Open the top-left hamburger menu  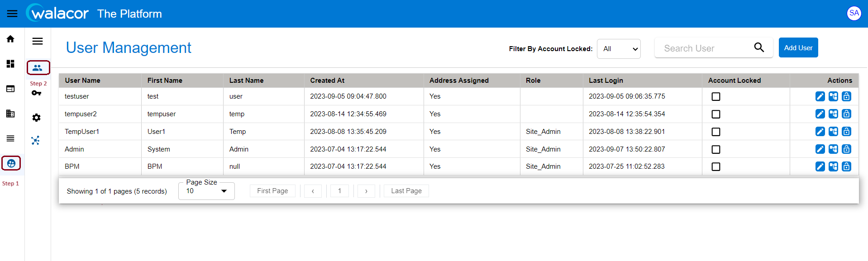[x=12, y=14]
